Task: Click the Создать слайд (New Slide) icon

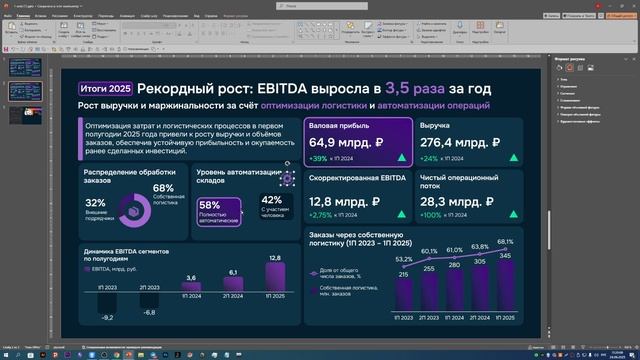Action: click(x=64, y=26)
